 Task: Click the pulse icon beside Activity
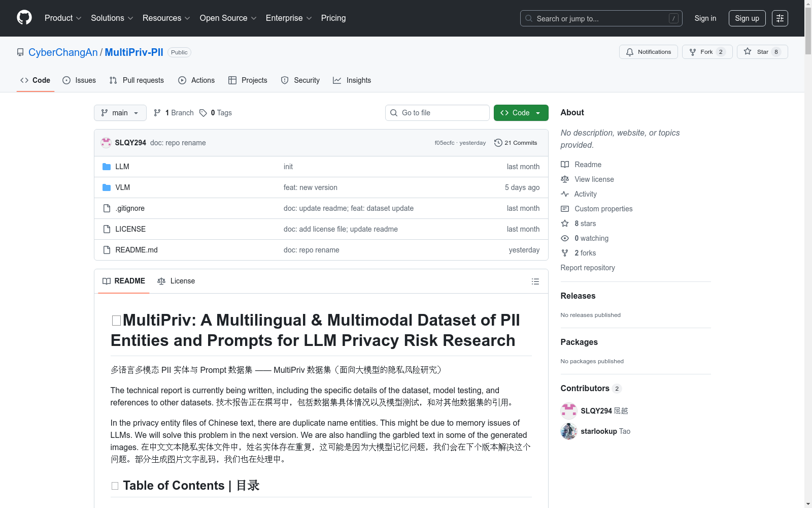(x=565, y=194)
